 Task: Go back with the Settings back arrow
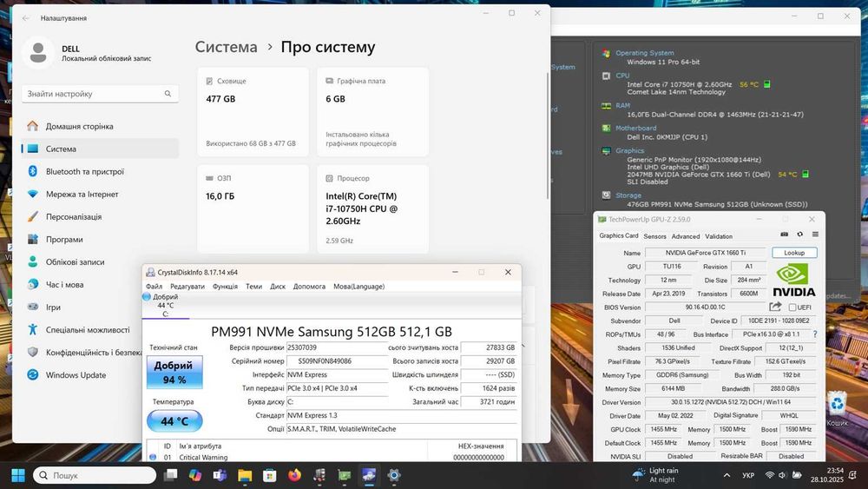pyautogui.click(x=25, y=18)
